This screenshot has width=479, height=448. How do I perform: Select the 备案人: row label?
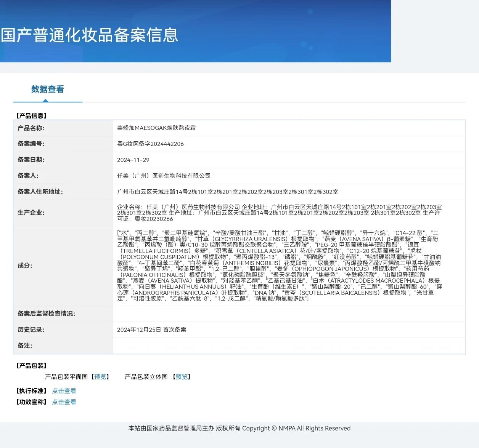point(28,176)
